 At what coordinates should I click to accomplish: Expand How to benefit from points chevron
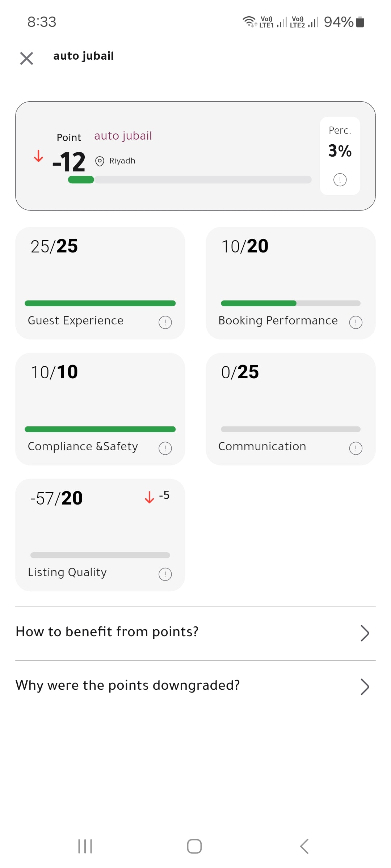365,633
